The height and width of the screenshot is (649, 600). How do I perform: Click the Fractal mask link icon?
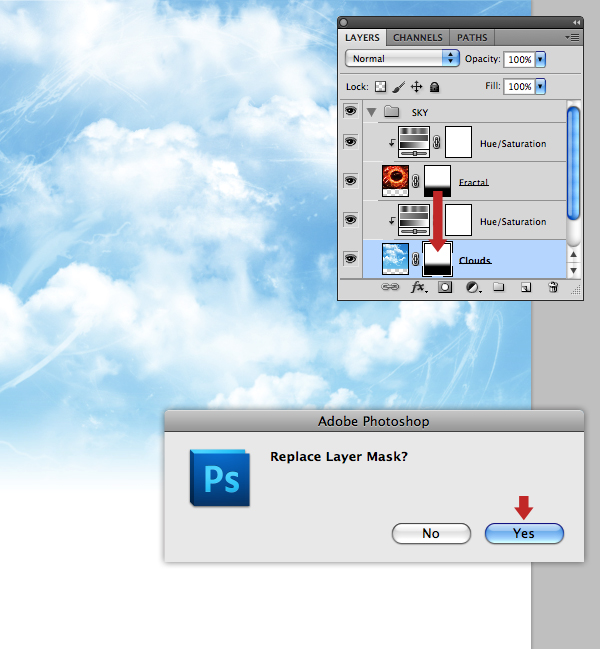pos(416,181)
